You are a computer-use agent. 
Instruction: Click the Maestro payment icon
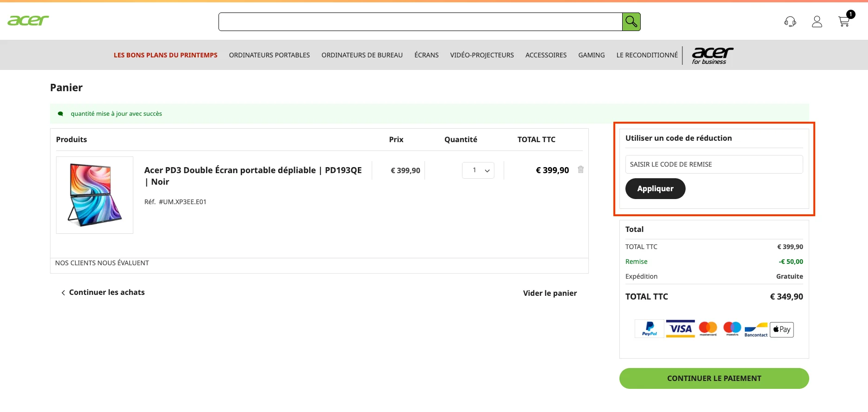732,329
